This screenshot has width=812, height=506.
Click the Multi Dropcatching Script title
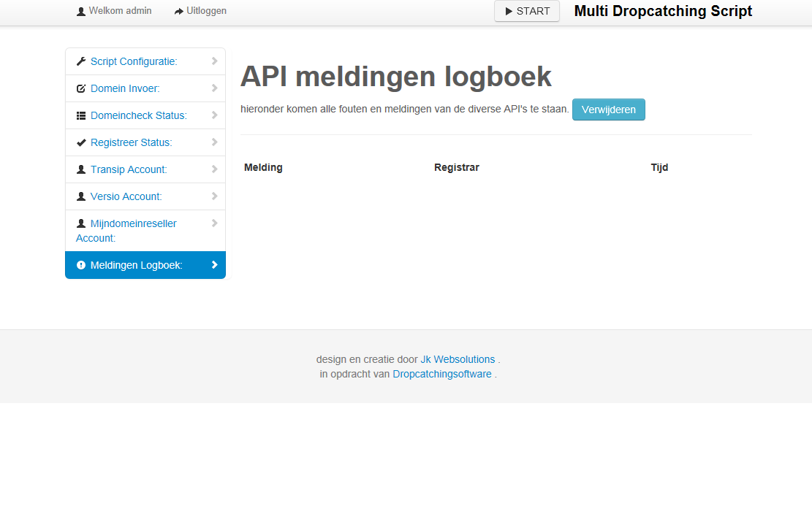click(x=663, y=11)
